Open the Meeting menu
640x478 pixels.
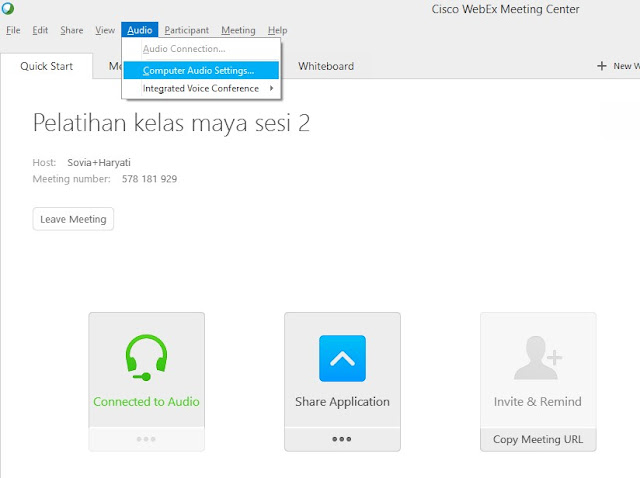[x=238, y=30]
